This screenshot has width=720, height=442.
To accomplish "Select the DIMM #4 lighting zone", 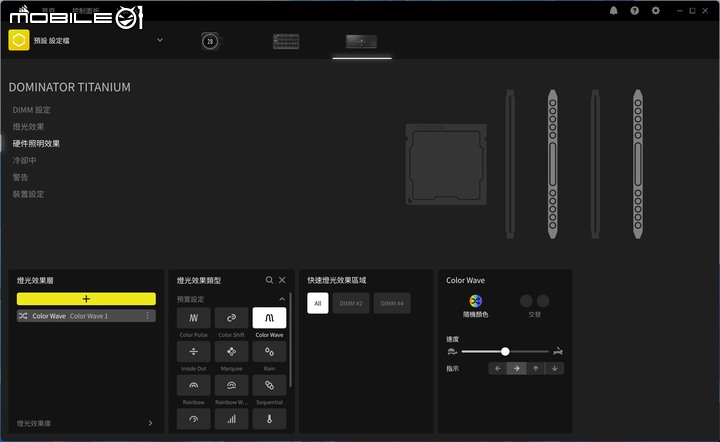I will tap(392, 303).
